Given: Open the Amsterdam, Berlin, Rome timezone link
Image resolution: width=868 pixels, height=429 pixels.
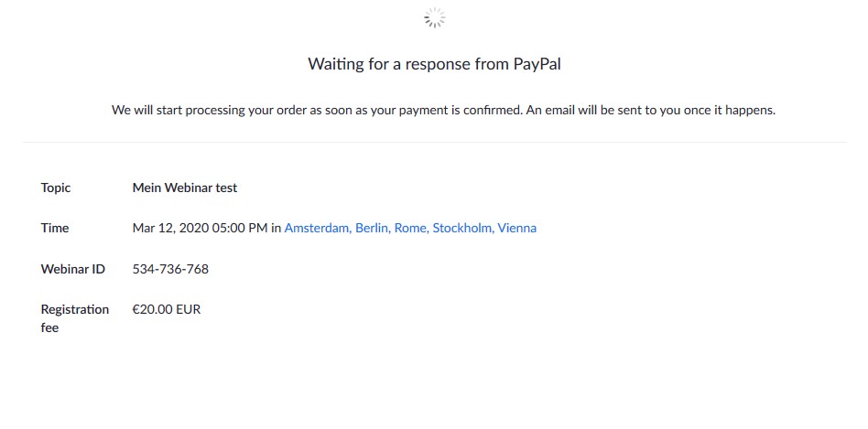Looking at the screenshot, I should tap(410, 228).
